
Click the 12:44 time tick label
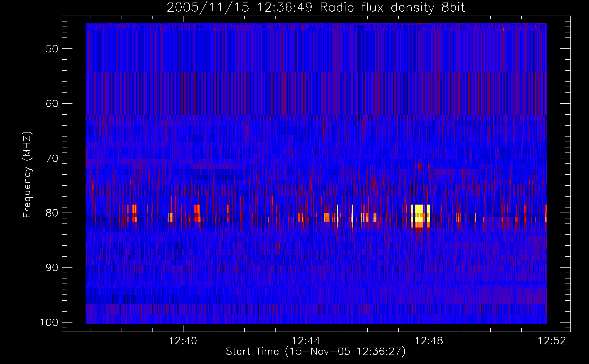pyautogui.click(x=306, y=341)
